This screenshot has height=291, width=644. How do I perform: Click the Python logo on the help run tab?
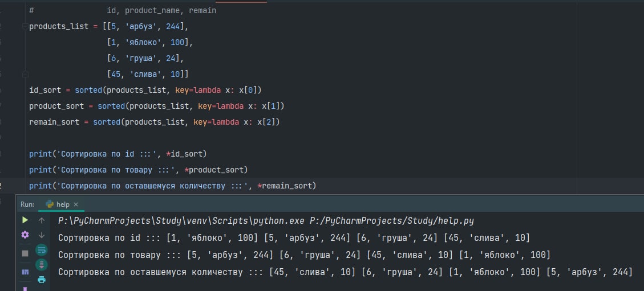pos(50,204)
